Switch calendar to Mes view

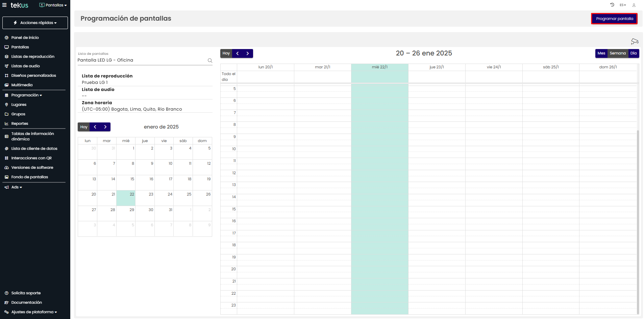601,53
